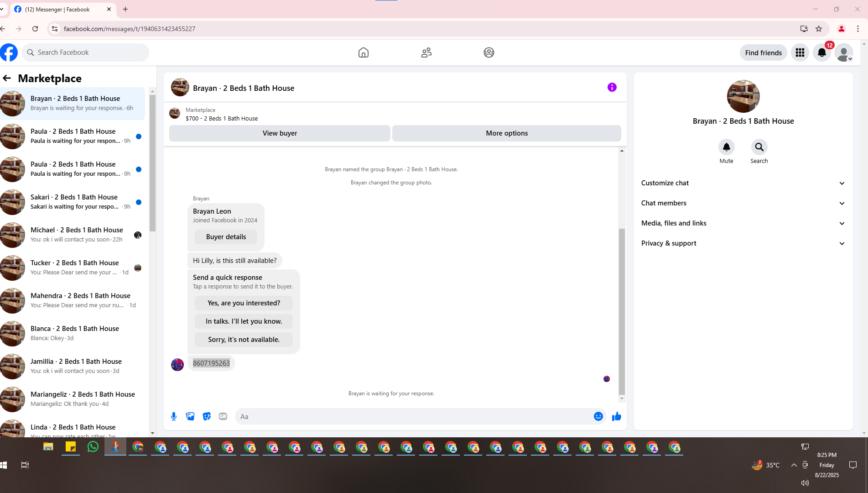Screen dimensions: 868x493
Task: Bookmark this page star icon
Action: point(819,29)
